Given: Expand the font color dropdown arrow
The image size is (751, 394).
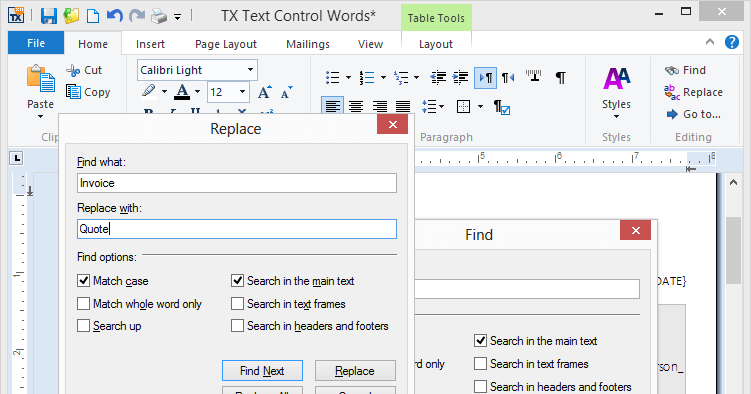Looking at the screenshot, I should [x=197, y=91].
